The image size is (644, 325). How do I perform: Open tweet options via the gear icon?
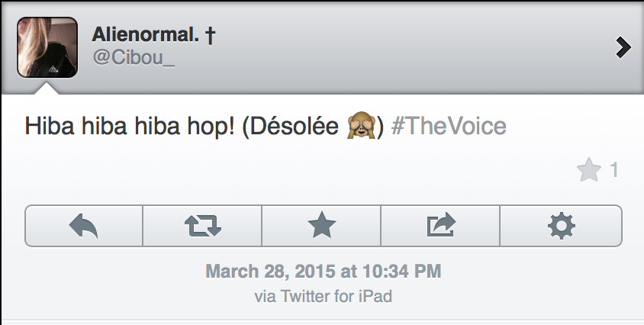[x=562, y=225]
